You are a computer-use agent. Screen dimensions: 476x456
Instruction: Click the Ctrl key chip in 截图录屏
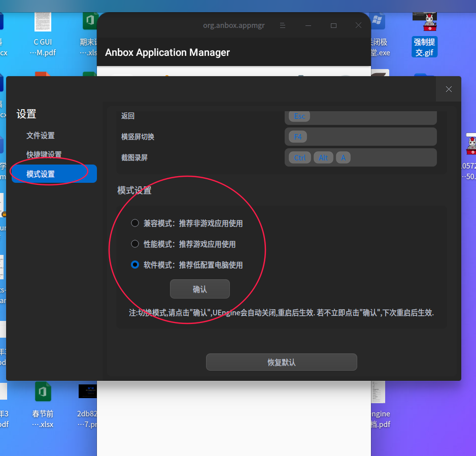pos(299,158)
